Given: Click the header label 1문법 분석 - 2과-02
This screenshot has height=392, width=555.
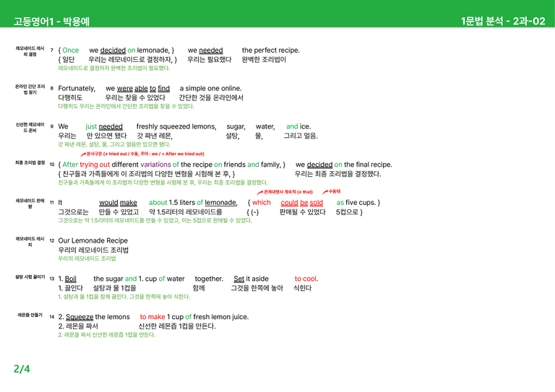Looking at the screenshot, I should pyautogui.click(x=503, y=21).
